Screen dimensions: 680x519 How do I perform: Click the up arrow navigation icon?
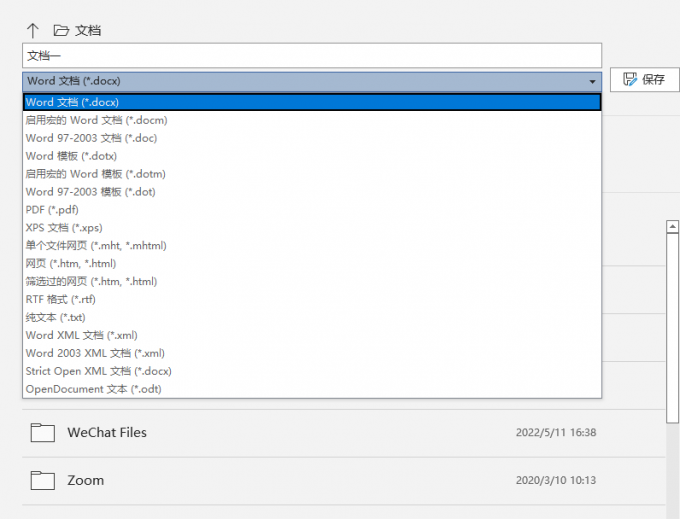point(32,30)
